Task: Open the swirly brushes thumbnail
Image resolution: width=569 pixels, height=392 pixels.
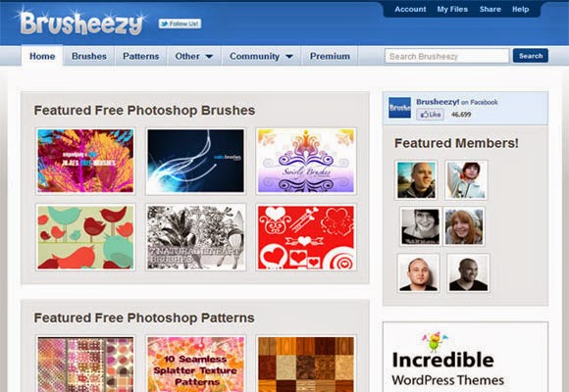Action: 305,161
